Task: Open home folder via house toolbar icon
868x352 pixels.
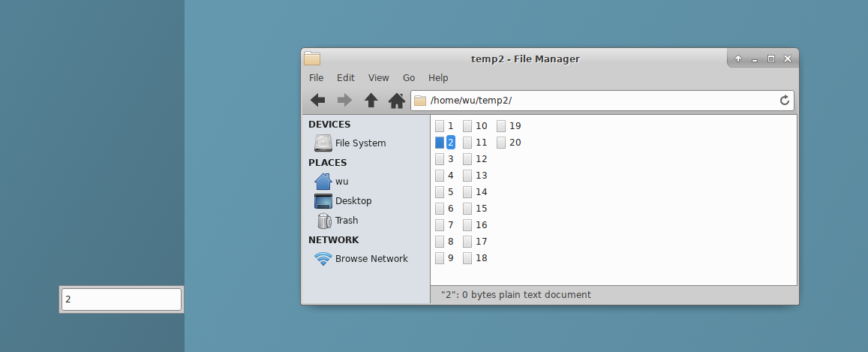Action: tap(397, 101)
